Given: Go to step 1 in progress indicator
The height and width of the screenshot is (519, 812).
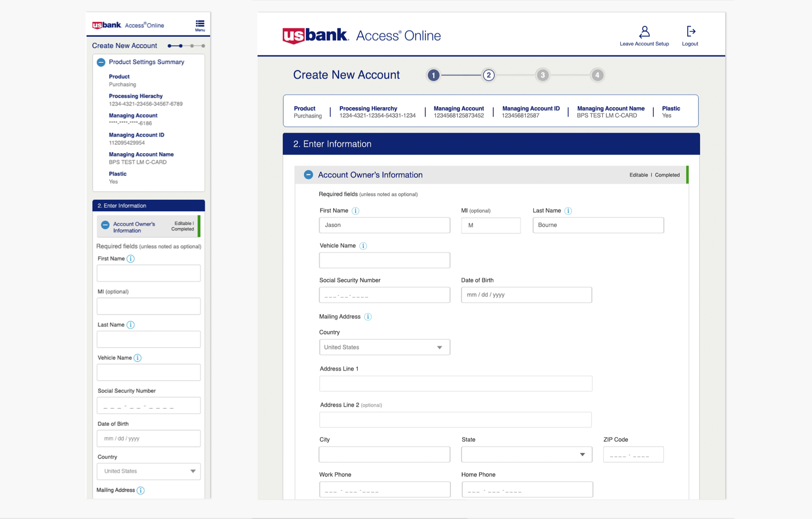Looking at the screenshot, I should [x=433, y=75].
